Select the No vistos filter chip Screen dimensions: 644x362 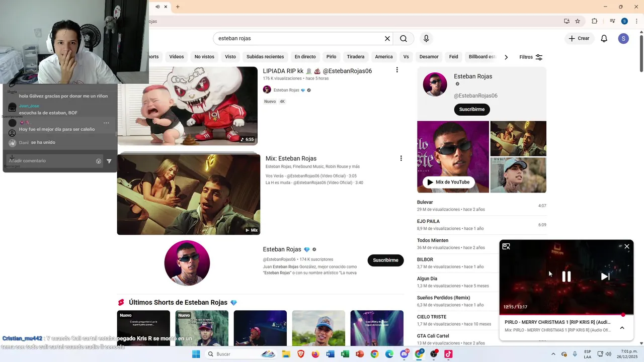(204, 57)
